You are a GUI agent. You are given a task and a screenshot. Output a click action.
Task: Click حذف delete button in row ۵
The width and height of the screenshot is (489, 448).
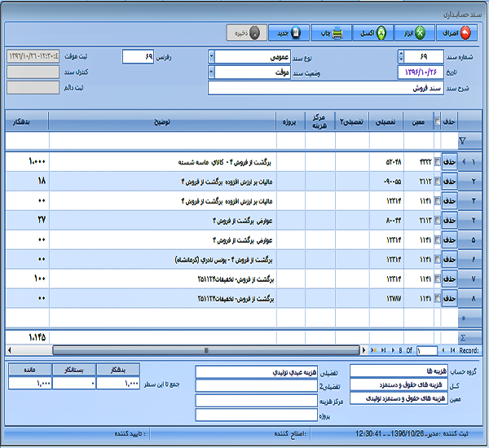point(449,239)
